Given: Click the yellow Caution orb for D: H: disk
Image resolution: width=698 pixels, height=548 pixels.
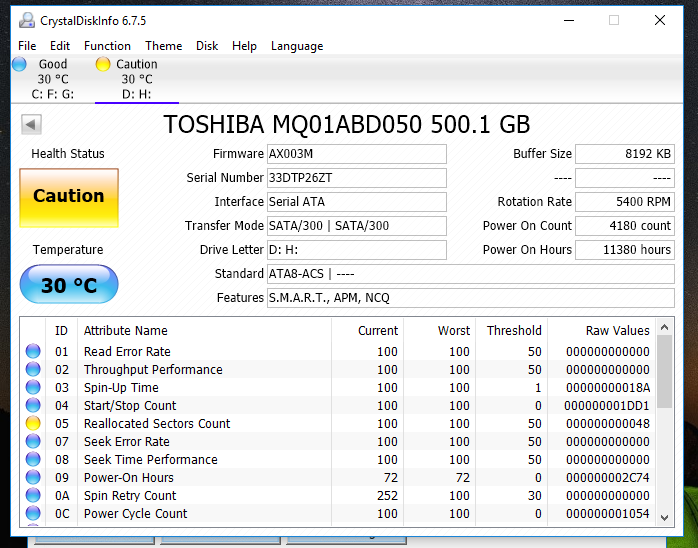Looking at the screenshot, I should (103, 64).
